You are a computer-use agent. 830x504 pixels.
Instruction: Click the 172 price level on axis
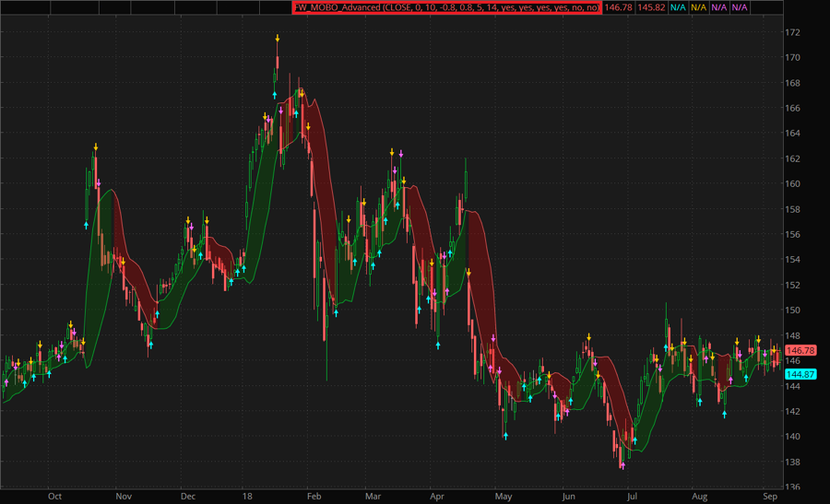(x=792, y=32)
